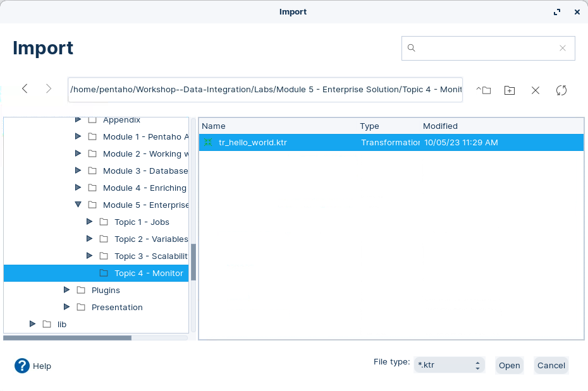Collapse the Module 5 - Enterprise folder

[78, 205]
